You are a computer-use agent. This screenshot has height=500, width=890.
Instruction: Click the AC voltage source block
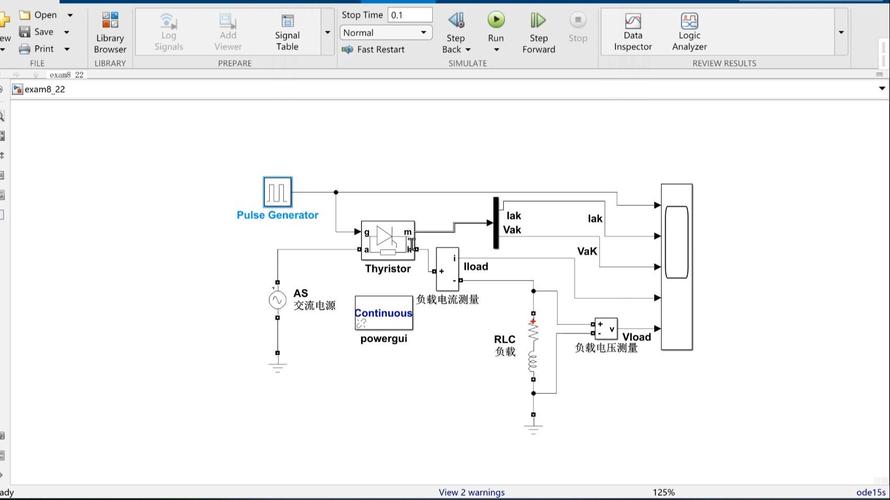[277, 300]
